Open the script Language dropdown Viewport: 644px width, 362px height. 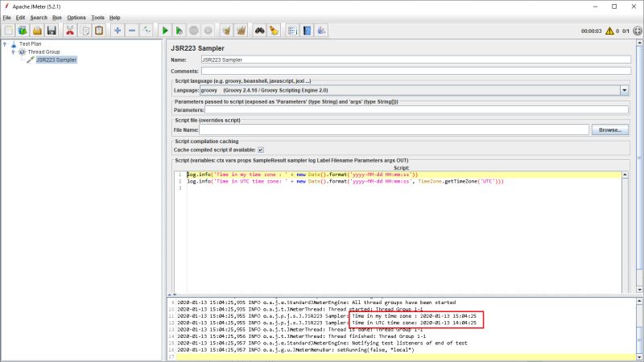click(x=625, y=90)
